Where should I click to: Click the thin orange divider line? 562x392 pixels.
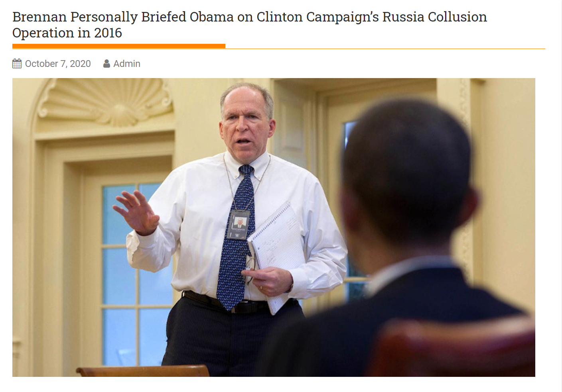[x=385, y=49]
